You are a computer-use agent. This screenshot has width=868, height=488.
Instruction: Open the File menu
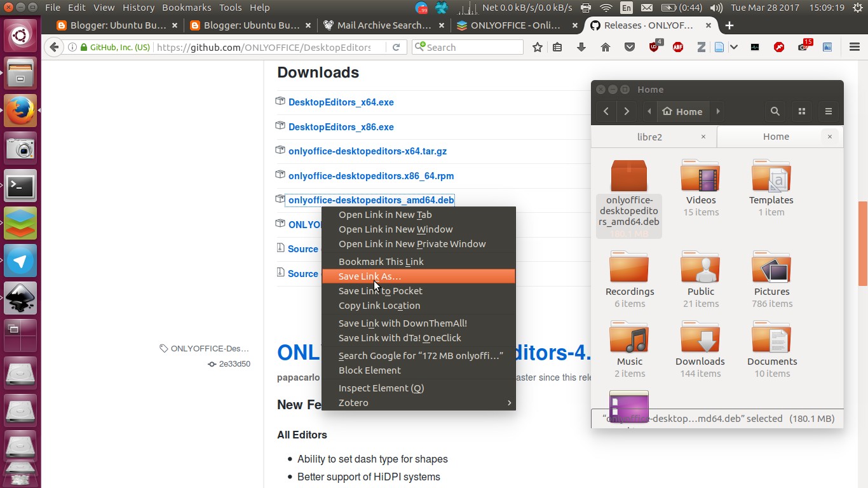(x=53, y=8)
